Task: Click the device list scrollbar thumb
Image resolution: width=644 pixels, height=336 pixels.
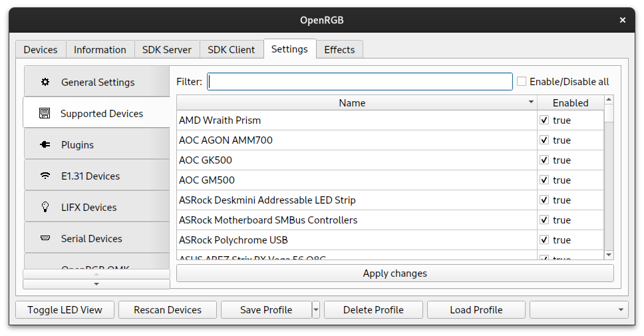Action: 609,113
